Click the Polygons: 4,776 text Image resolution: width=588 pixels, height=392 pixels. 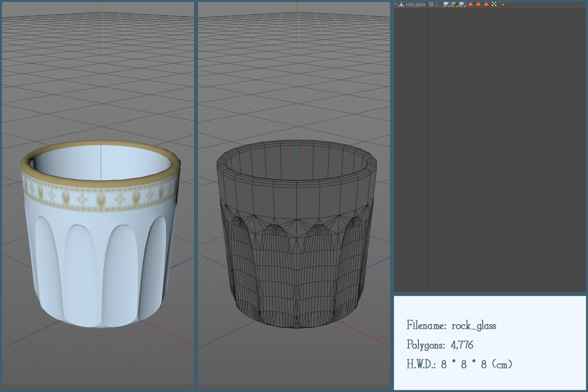tap(440, 345)
